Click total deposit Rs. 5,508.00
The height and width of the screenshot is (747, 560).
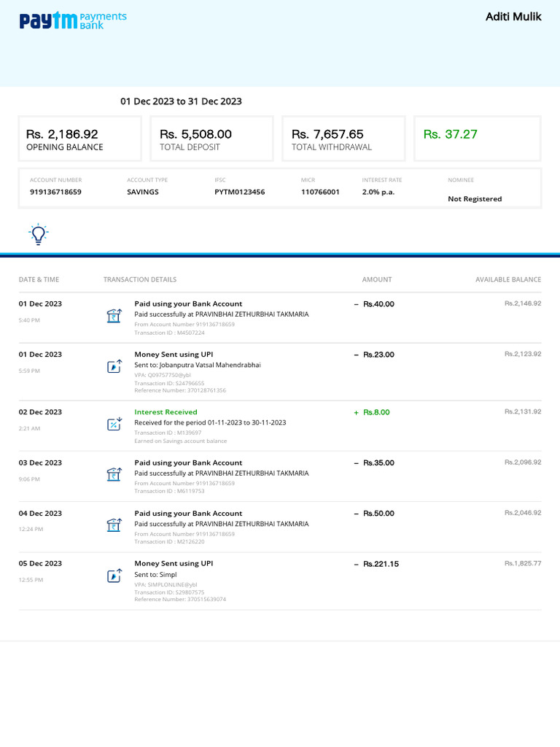(195, 134)
